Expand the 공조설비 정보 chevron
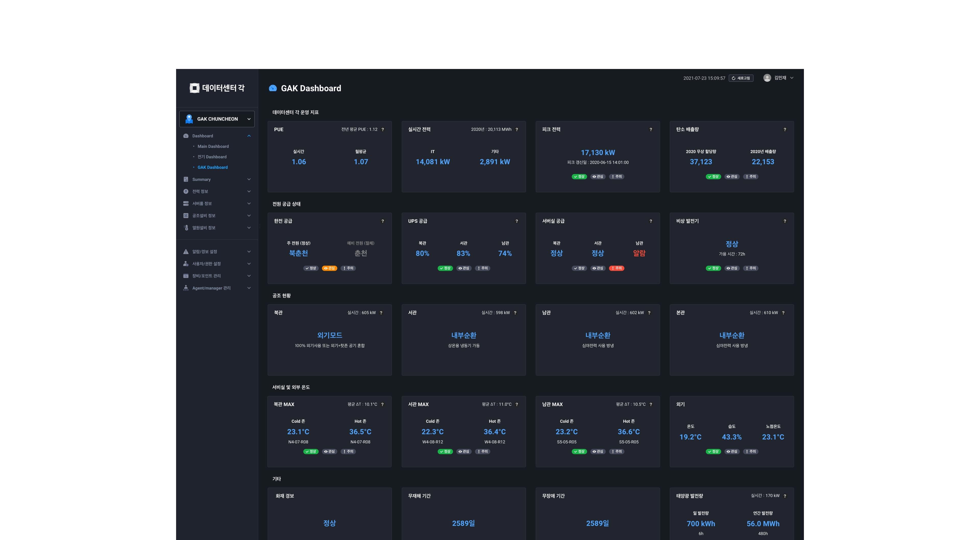980x540 pixels. coord(249,216)
